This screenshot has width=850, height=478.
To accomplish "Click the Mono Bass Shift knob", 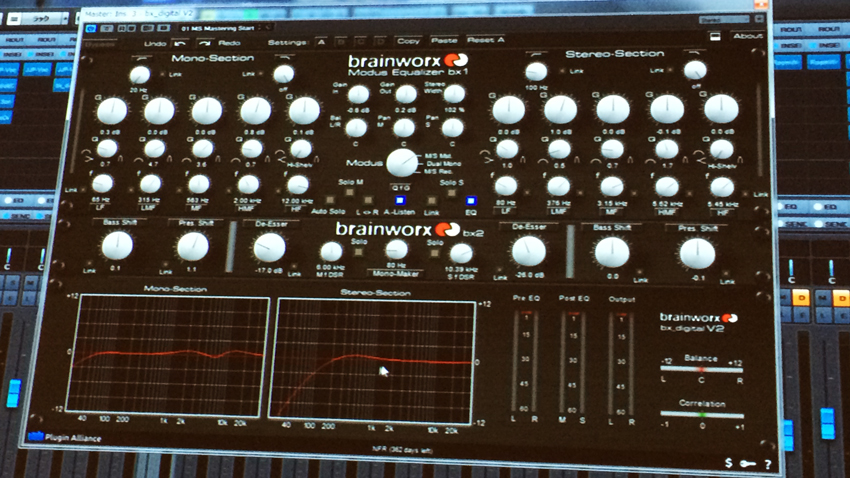I will 117,246.
